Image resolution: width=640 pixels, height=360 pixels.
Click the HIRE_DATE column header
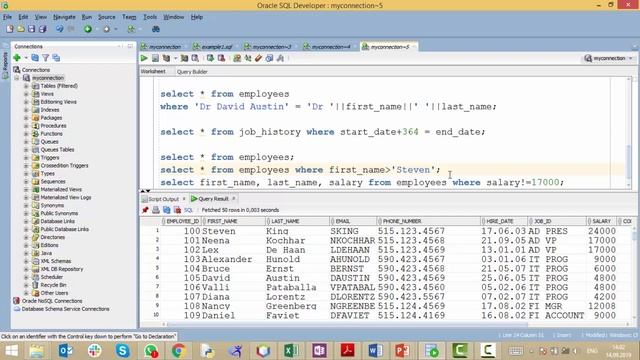click(503, 221)
